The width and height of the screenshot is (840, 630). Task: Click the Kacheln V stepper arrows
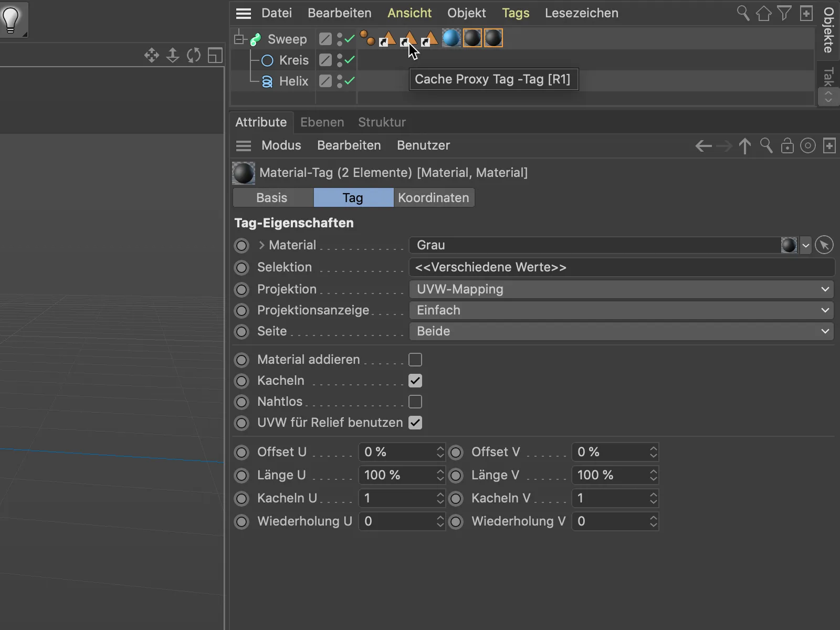[653, 498]
